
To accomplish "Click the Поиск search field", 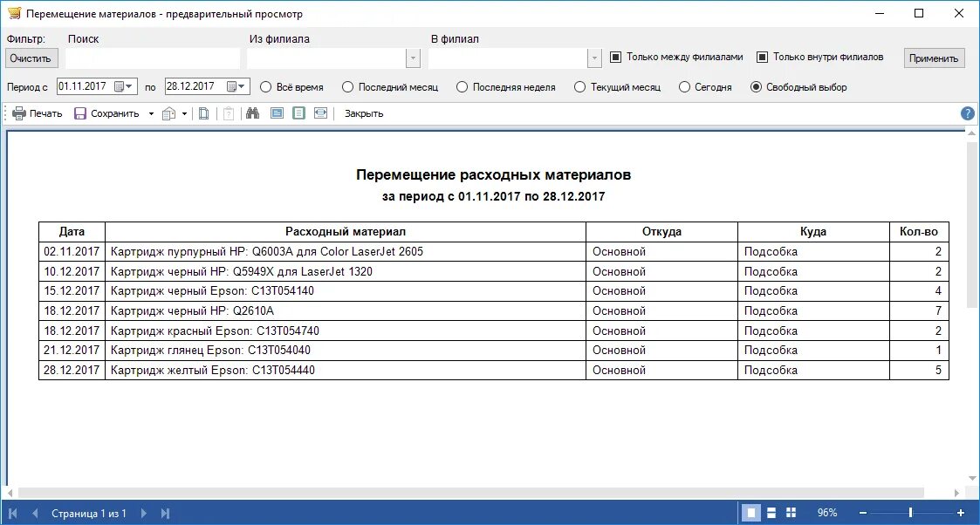I will [153, 58].
